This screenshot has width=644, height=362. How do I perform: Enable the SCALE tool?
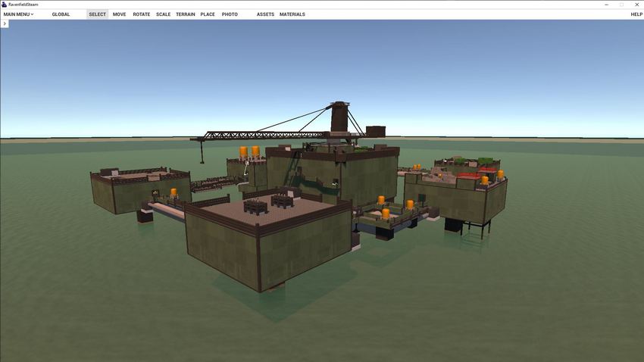164,14
